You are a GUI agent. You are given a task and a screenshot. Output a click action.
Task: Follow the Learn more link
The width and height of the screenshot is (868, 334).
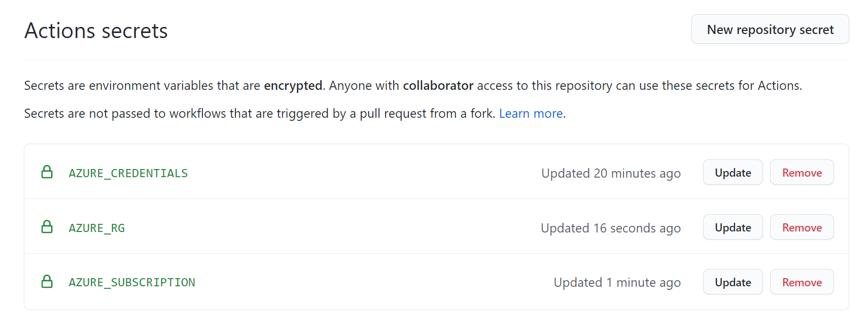[x=531, y=114]
